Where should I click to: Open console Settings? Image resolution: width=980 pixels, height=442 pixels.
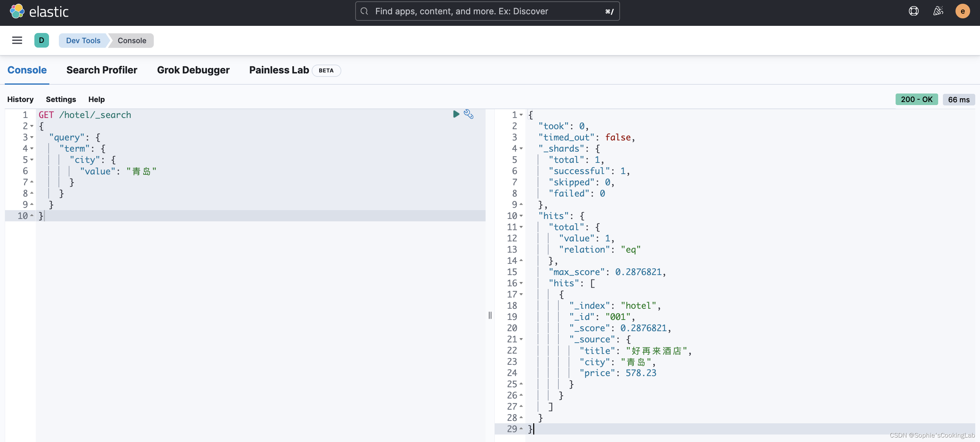pos(61,99)
